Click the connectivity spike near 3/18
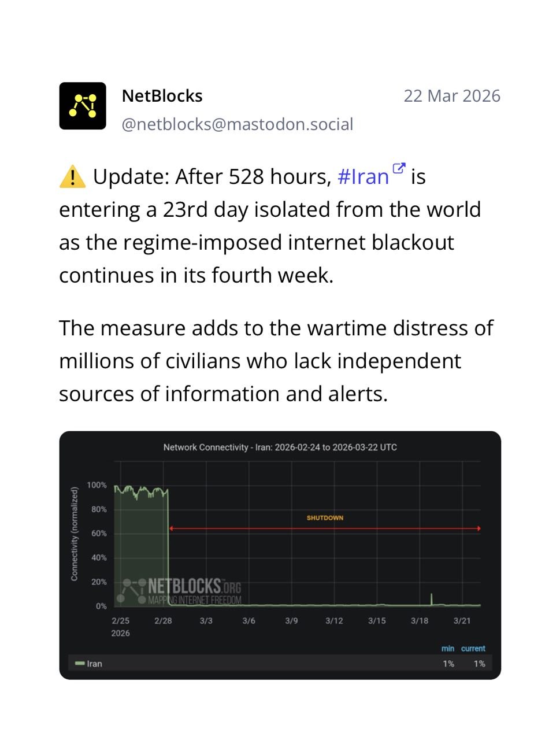 coord(432,598)
